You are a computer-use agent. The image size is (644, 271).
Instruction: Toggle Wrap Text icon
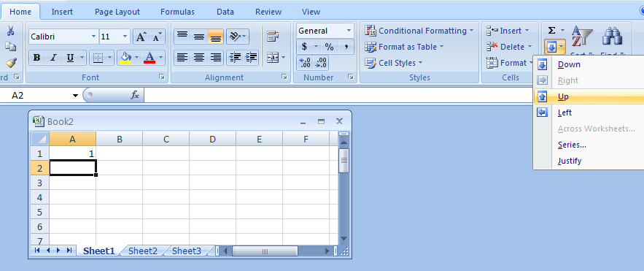273,37
